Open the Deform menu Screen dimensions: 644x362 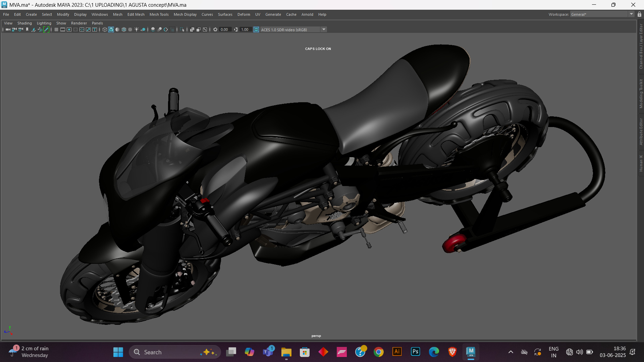pyautogui.click(x=244, y=14)
